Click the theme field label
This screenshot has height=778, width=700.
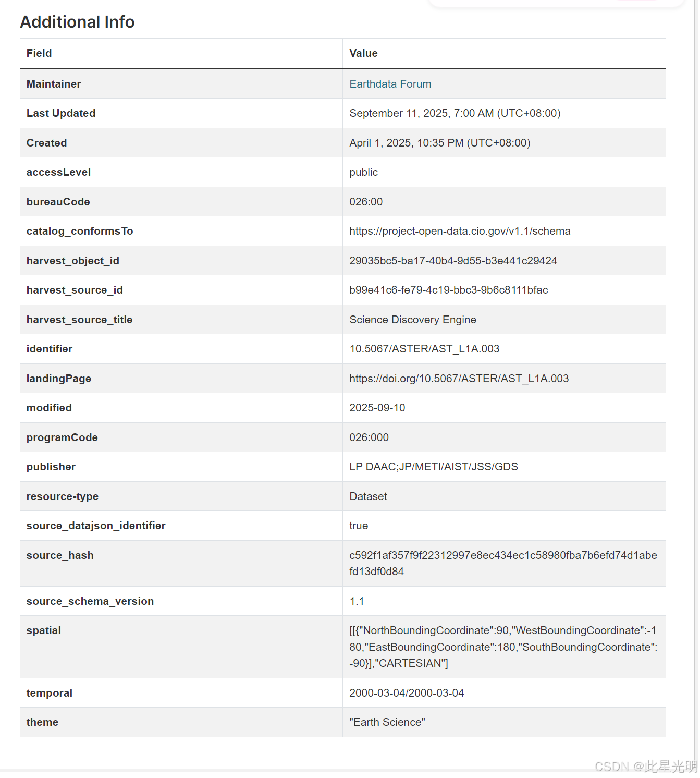tap(42, 722)
